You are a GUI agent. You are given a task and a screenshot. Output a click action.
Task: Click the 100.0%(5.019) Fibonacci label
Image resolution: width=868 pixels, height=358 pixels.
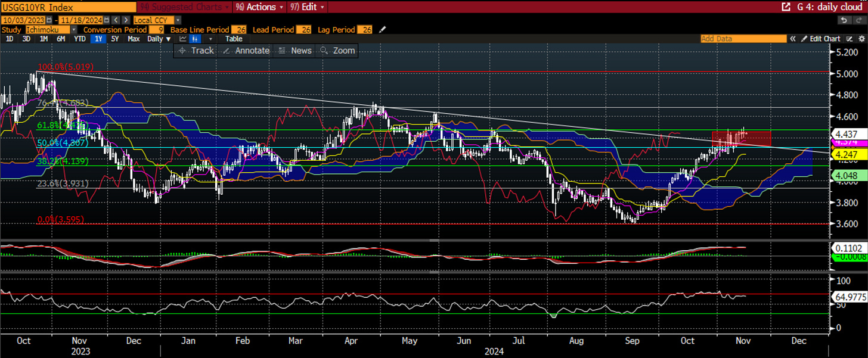66,67
